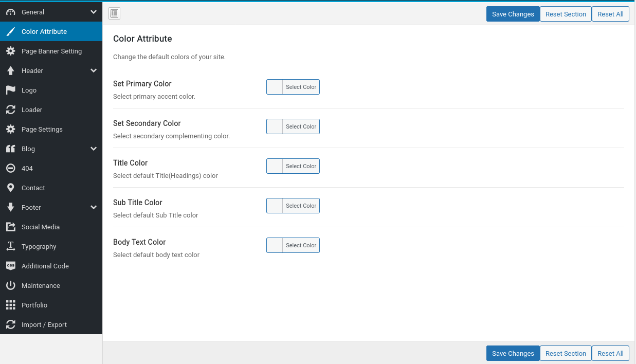Go to the Social Media section
This screenshot has width=636, height=364.
[x=51, y=227]
